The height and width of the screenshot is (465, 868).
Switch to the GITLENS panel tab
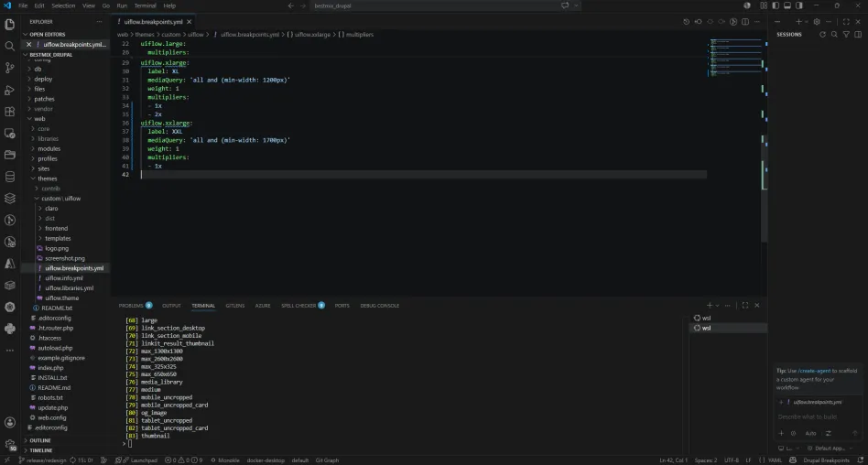234,306
